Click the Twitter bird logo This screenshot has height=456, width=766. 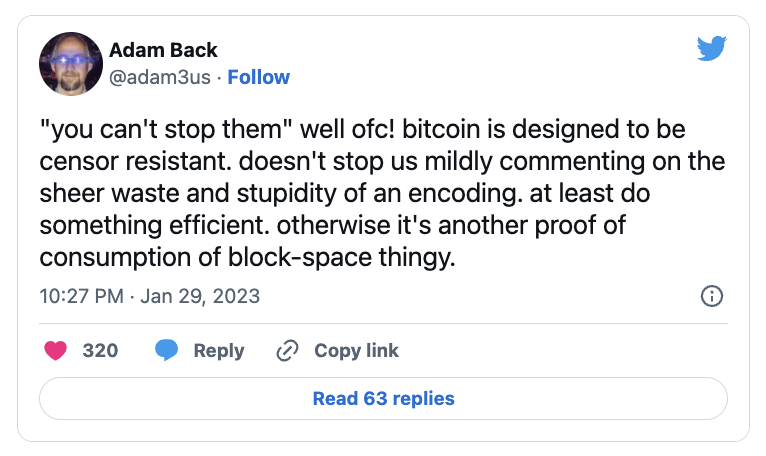click(711, 47)
